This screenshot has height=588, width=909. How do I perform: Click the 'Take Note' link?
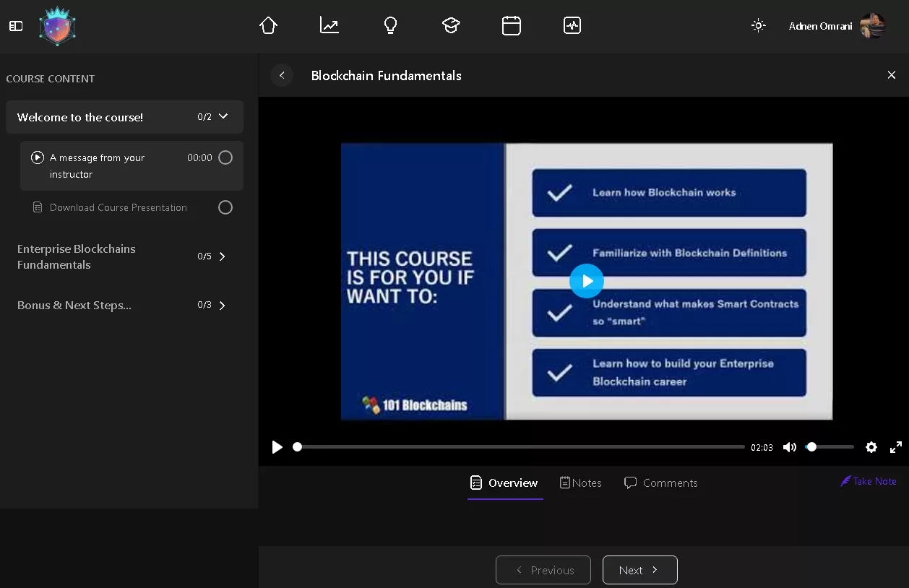point(868,481)
